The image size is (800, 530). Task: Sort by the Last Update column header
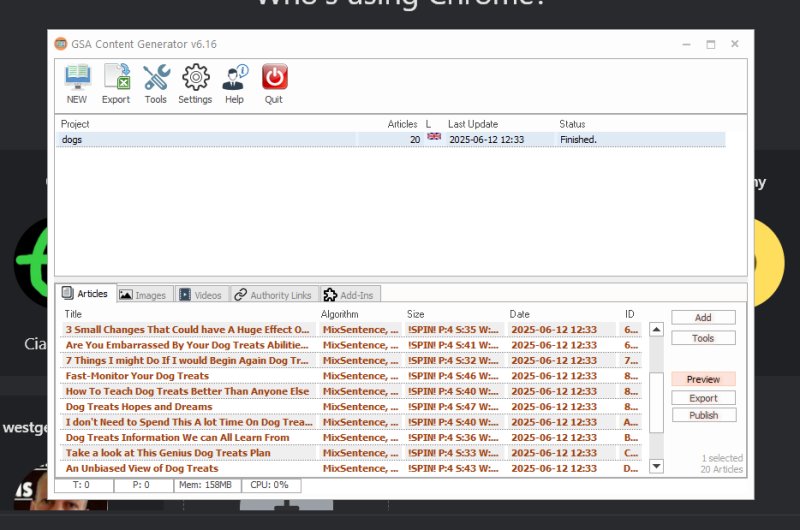pos(473,124)
